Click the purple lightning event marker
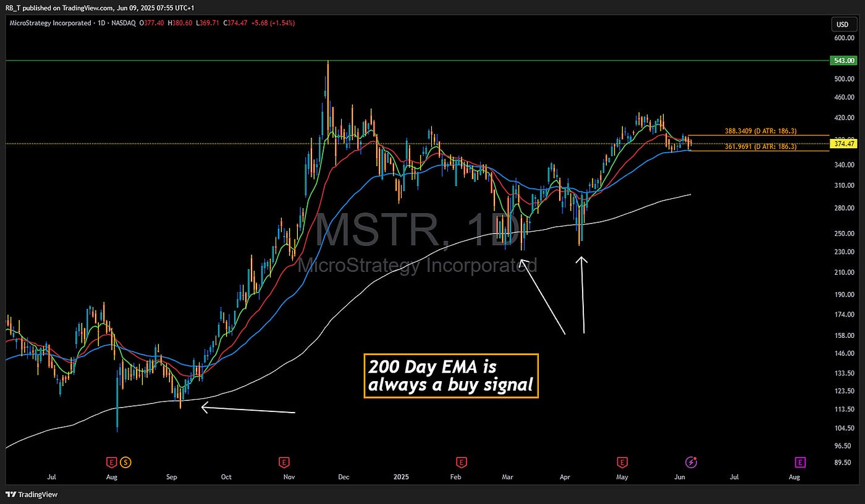Viewport: 865px width, 504px height. pos(691,461)
